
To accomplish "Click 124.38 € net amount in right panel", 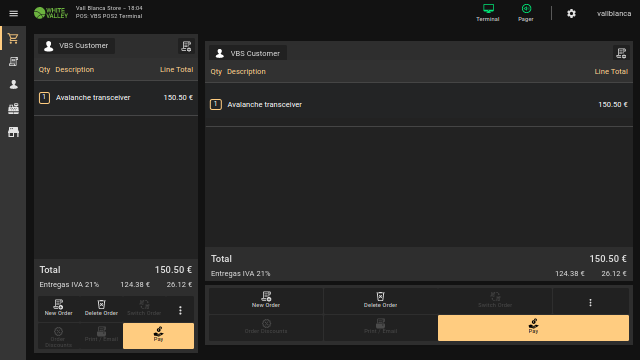I will (569, 273).
